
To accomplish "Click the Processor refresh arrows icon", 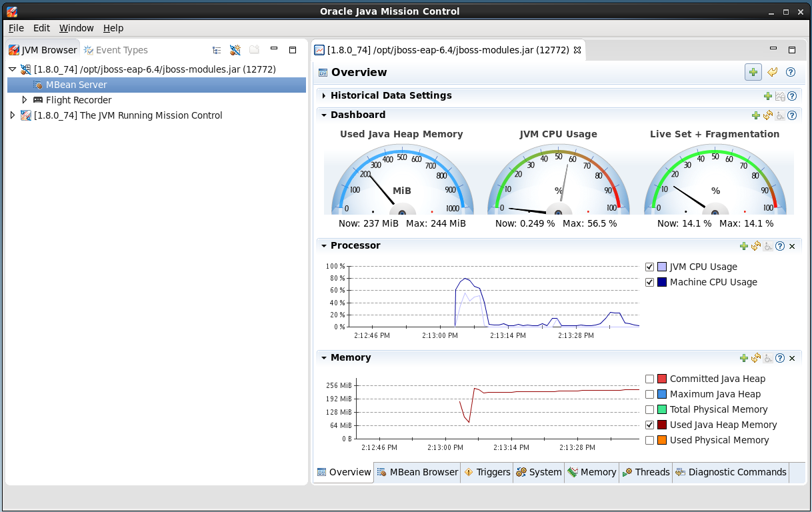I will click(756, 246).
